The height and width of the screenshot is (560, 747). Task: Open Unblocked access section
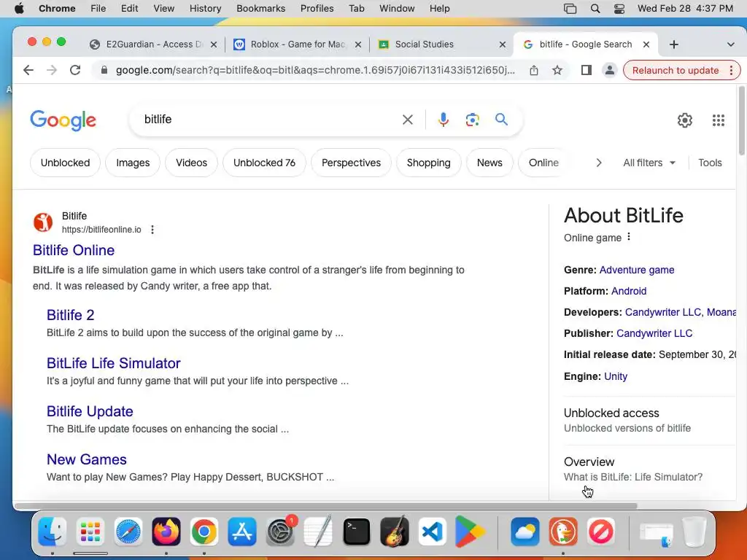click(627, 420)
